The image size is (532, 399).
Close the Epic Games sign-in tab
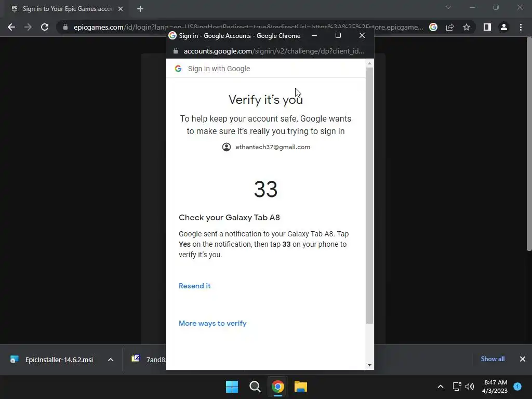(x=121, y=9)
